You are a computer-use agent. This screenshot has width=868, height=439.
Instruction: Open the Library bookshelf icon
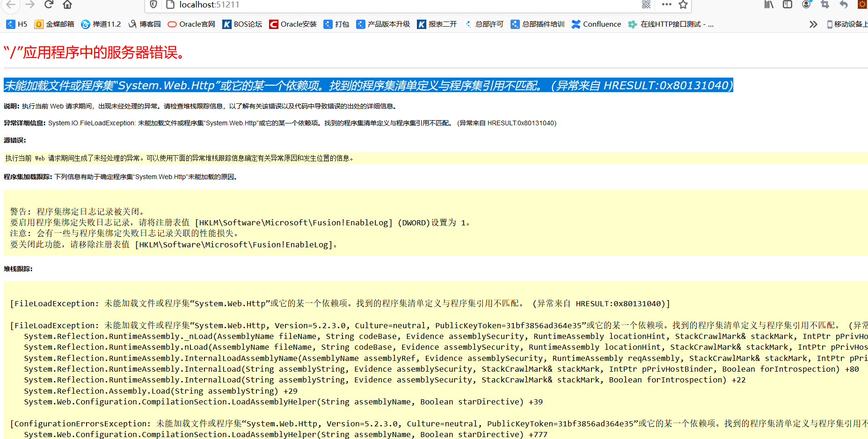(x=769, y=5)
